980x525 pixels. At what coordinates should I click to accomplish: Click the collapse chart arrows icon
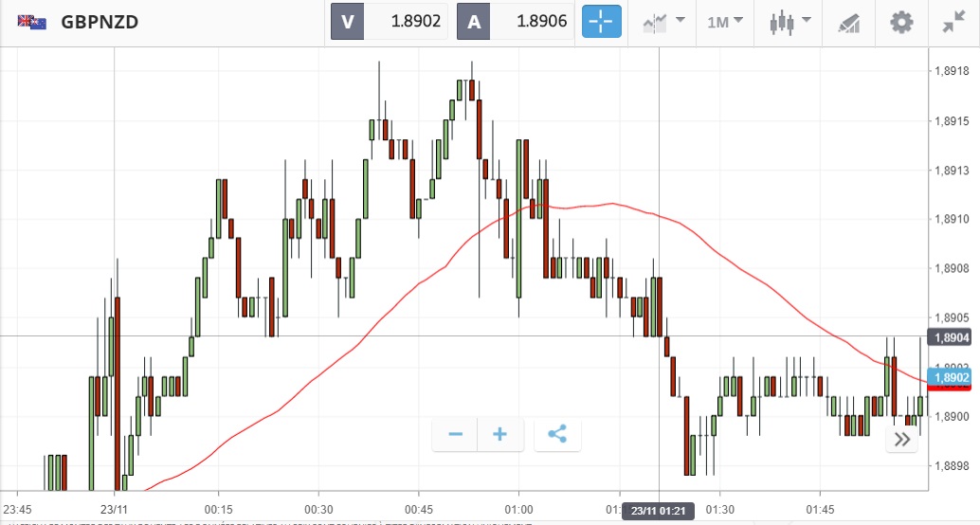953,22
